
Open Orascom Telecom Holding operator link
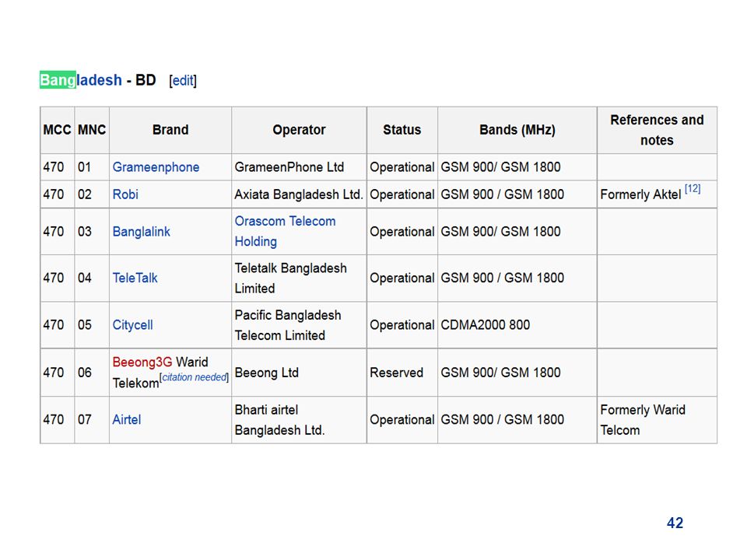(285, 232)
